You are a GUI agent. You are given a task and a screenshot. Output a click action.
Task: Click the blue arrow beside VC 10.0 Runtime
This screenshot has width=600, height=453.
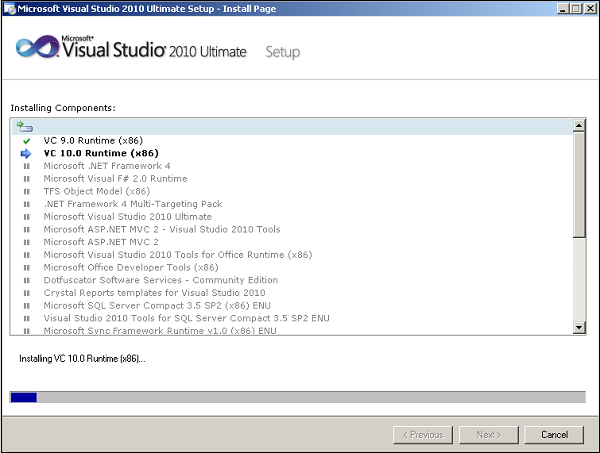(x=26, y=154)
